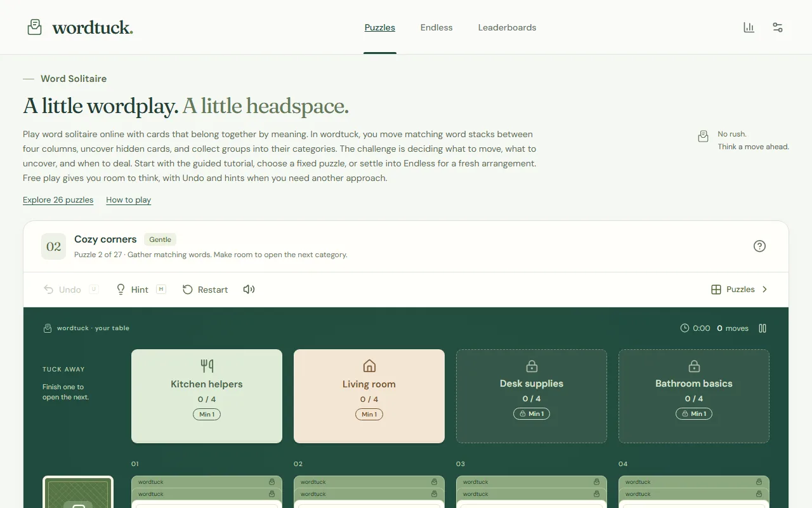Open the 'How to play' link

[x=129, y=200]
